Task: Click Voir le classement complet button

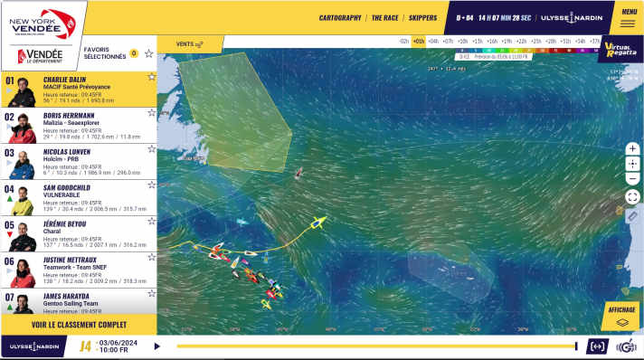Action: [79, 325]
